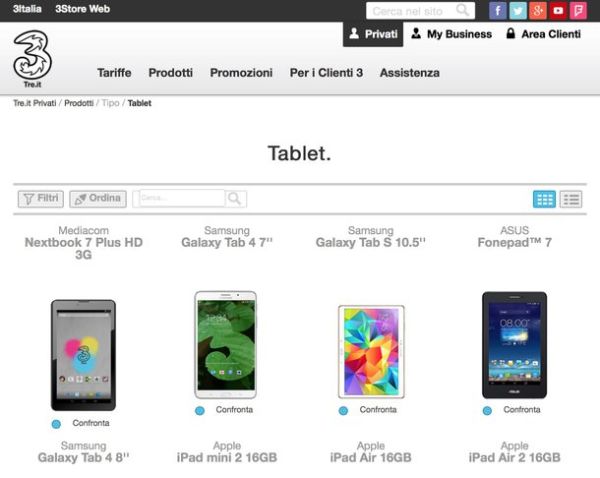This screenshot has height=478, width=600.
Task: Select the Privati tab
Action: coord(372,34)
